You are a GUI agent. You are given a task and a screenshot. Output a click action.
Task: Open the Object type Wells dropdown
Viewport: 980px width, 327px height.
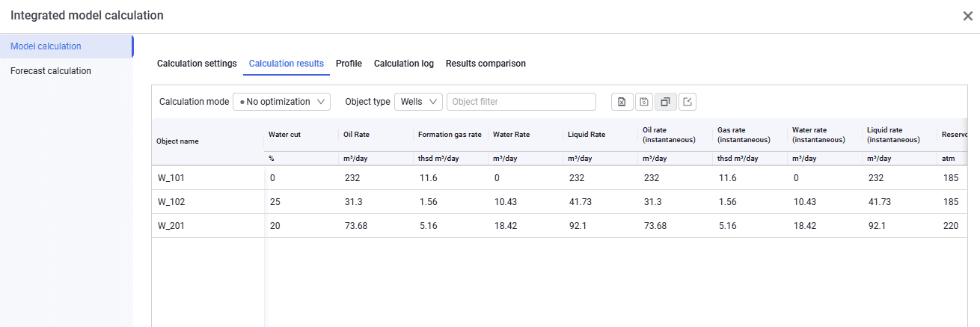point(418,102)
